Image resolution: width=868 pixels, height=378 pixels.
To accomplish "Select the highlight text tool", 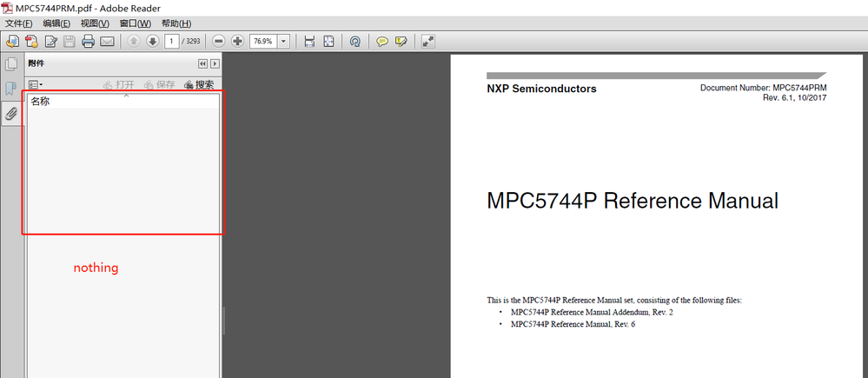I will [401, 41].
